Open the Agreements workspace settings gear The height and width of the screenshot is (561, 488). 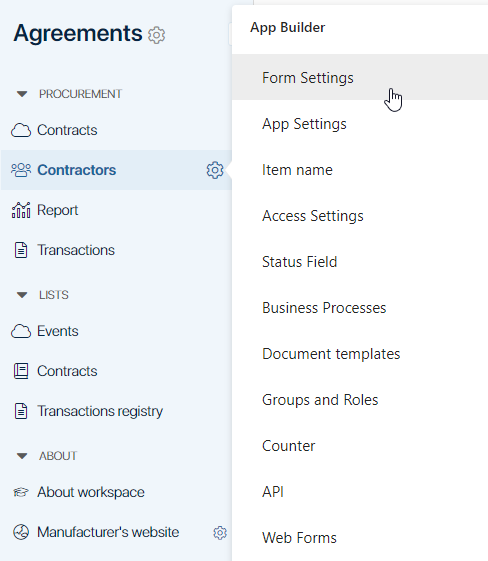click(156, 35)
